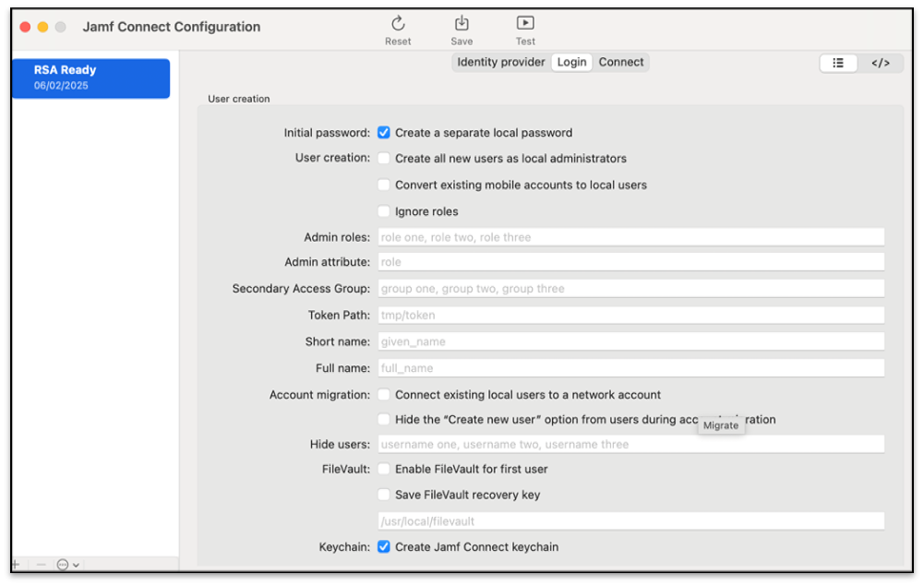Disable Create Jamf Connect keychain
Viewport: 924px width, 586px height.
[384, 547]
